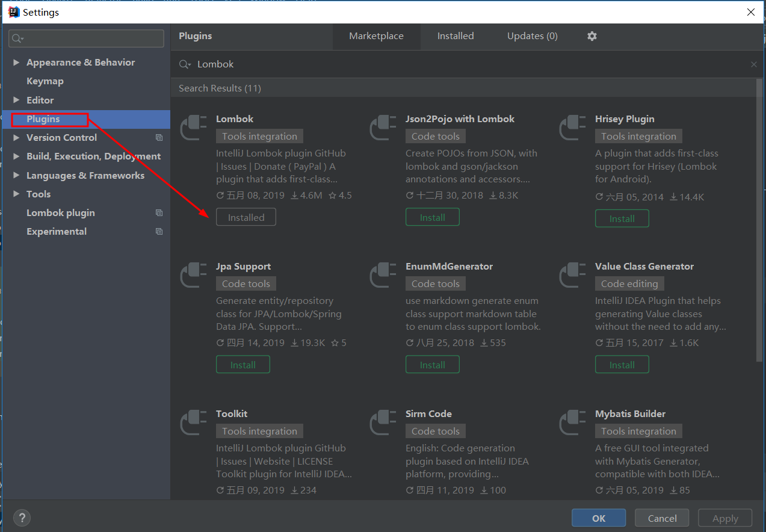Expand the Tools settings node
766x532 pixels.
16,194
